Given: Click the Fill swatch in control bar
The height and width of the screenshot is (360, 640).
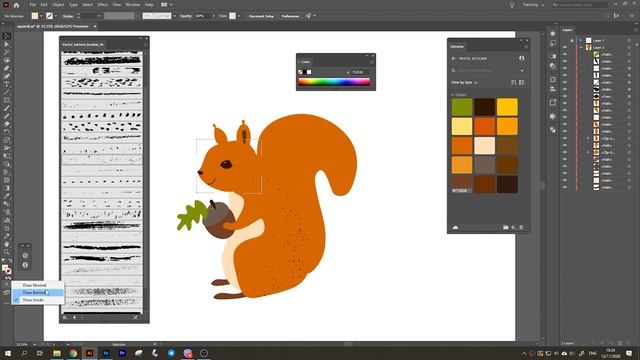Looking at the screenshot, I should tap(35, 16).
